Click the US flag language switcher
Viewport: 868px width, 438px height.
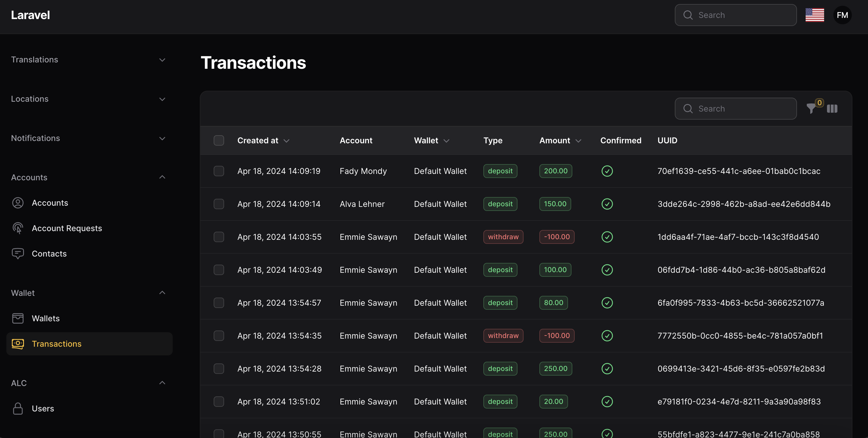pos(814,15)
